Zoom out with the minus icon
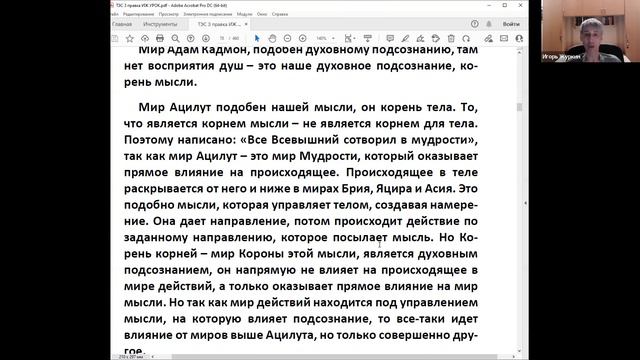This screenshot has width=640, height=360. click(287, 38)
